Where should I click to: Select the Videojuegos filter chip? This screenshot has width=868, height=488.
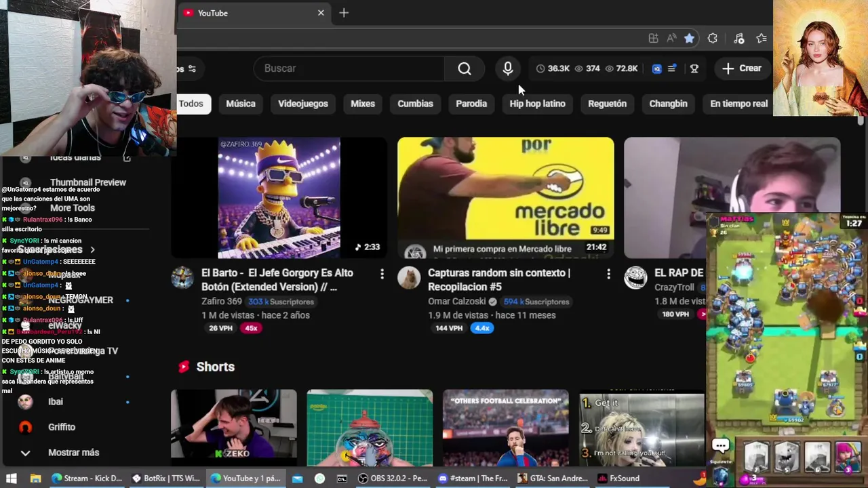(303, 104)
